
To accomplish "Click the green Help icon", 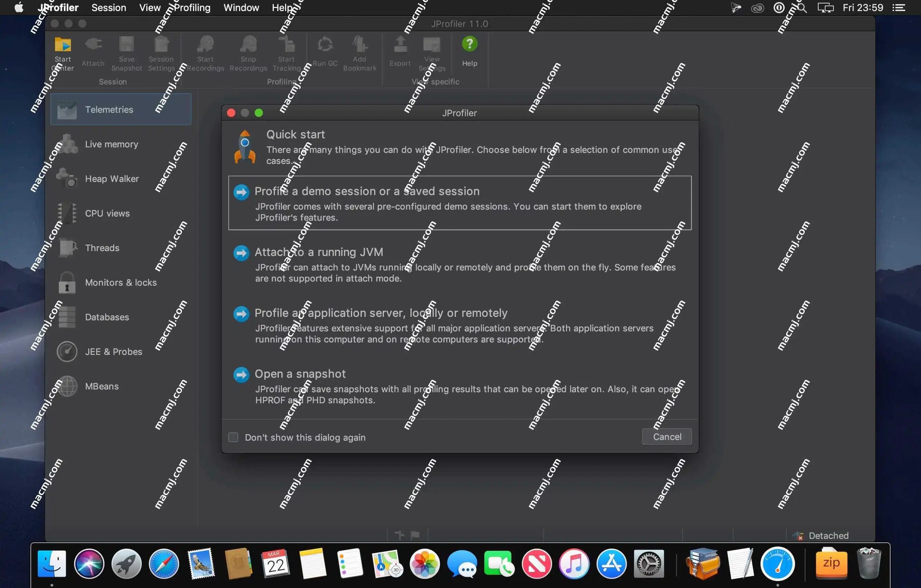I will pyautogui.click(x=470, y=44).
